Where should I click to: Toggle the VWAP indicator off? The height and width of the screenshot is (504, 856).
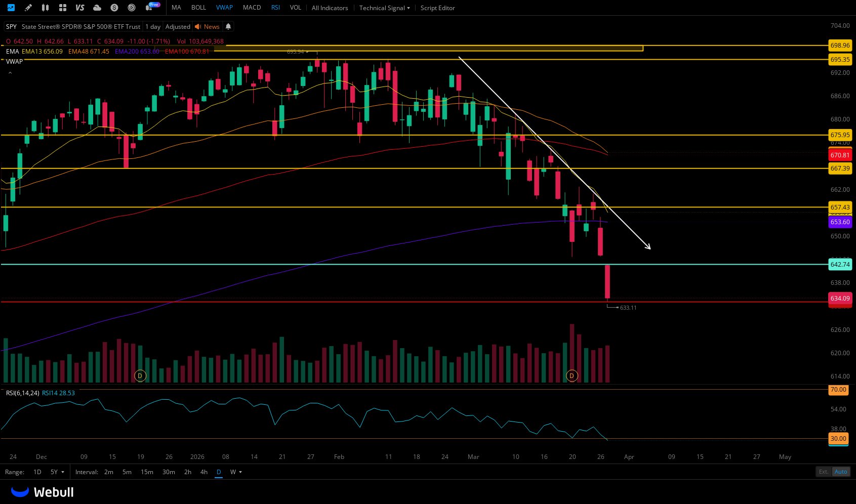tap(224, 8)
